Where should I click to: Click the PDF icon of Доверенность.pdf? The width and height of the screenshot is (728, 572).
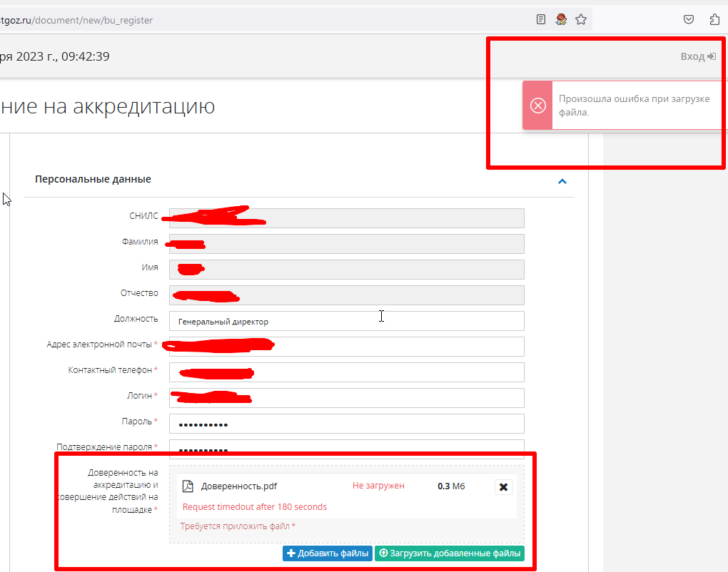click(x=188, y=486)
